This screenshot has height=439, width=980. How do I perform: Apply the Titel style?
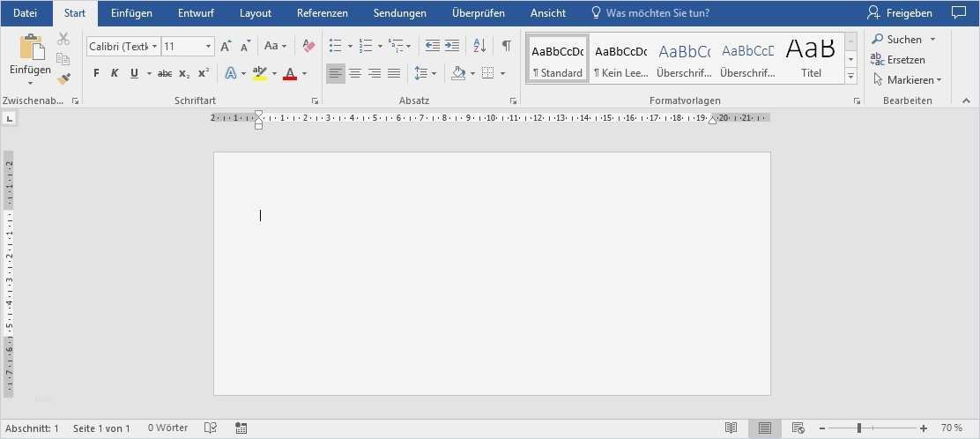[x=811, y=59]
